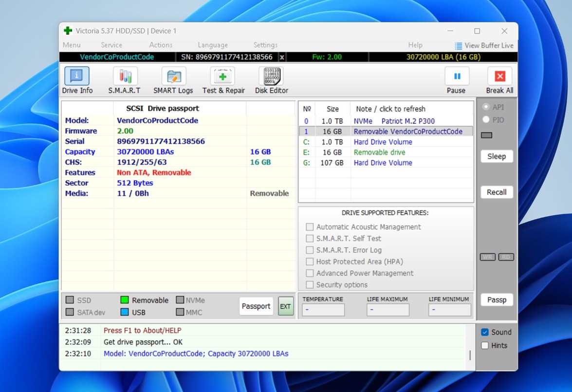
Task: Click the Passport button
Action: pos(256,306)
